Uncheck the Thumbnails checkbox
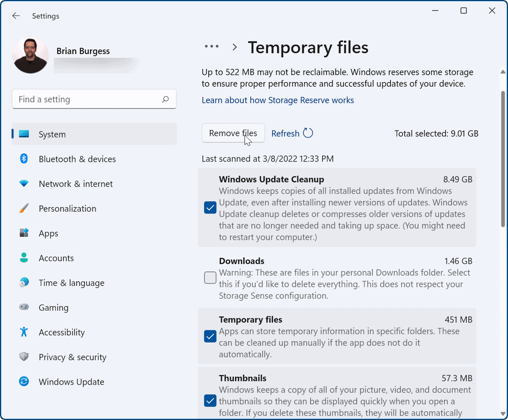The height and width of the screenshot is (420, 508). click(x=210, y=400)
